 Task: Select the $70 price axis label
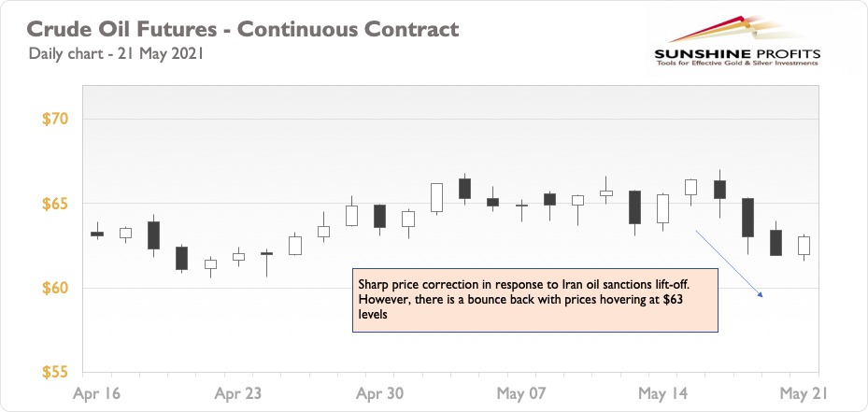point(54,119)
